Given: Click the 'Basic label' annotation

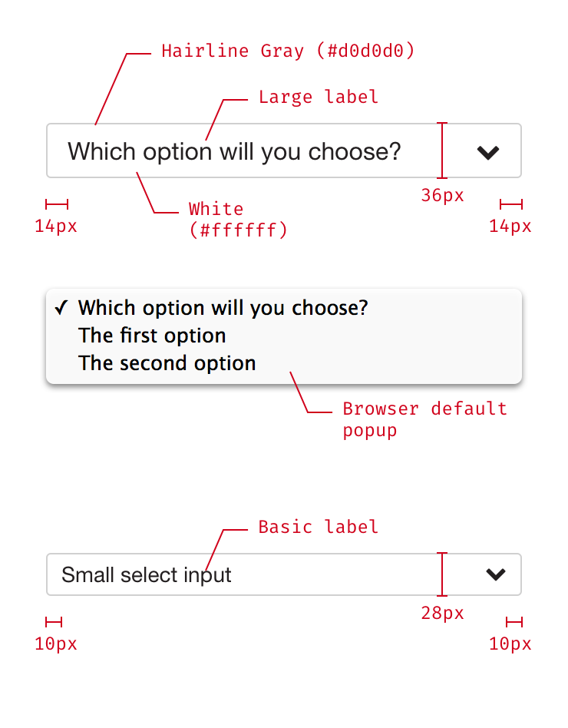Looking at the screenshot, I should (318, 528).
